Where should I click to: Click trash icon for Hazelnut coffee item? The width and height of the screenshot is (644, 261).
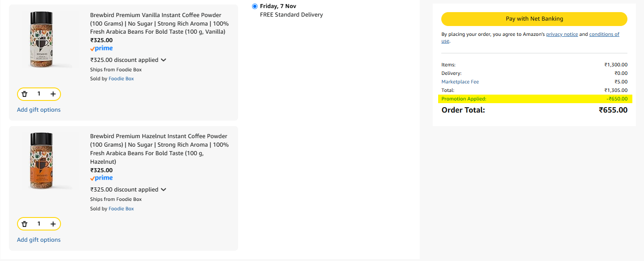(25, 224)
